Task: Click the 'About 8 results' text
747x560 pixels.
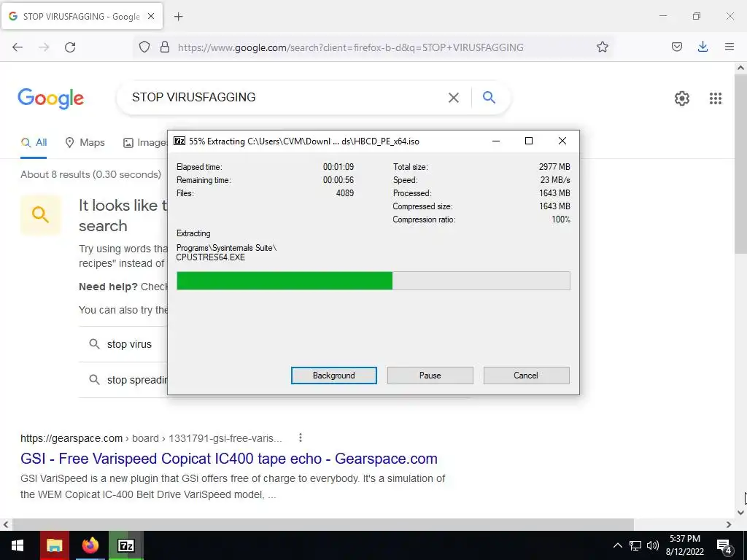Action: click(90, 174)
